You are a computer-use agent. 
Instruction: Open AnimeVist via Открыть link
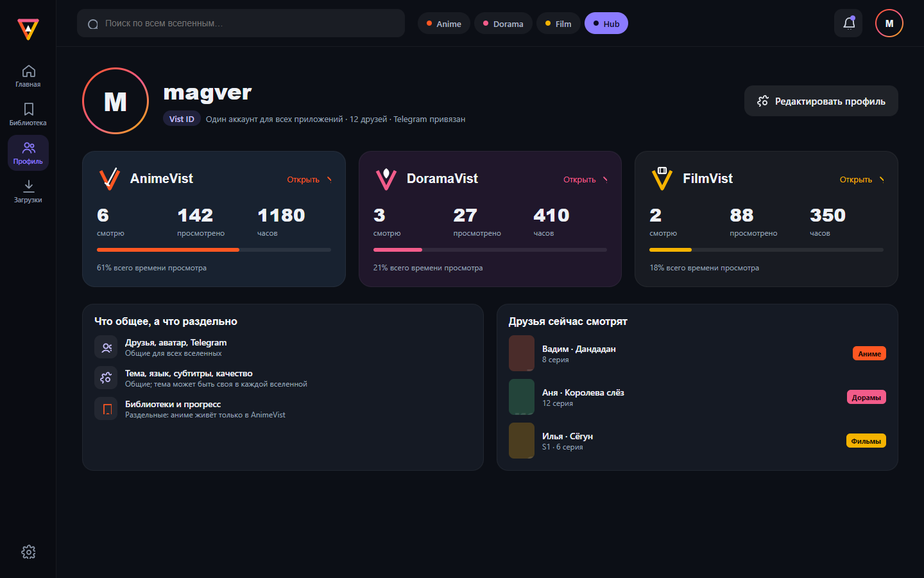tap(309, 179)
